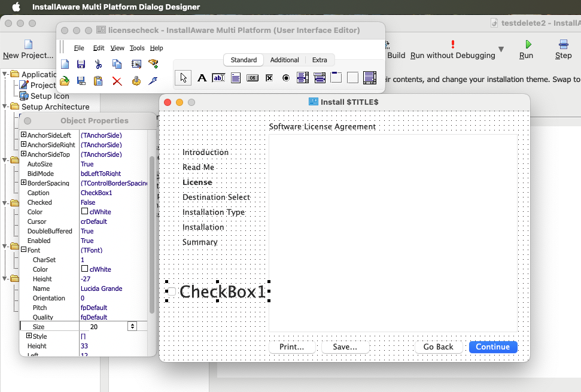Expand the AnchorSideLeft property

coord(24,135)
